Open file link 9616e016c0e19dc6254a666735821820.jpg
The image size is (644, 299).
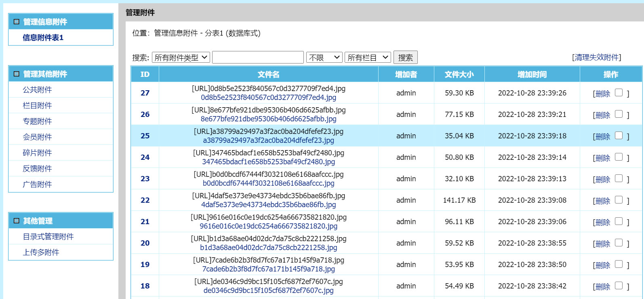tap(269, 226)
